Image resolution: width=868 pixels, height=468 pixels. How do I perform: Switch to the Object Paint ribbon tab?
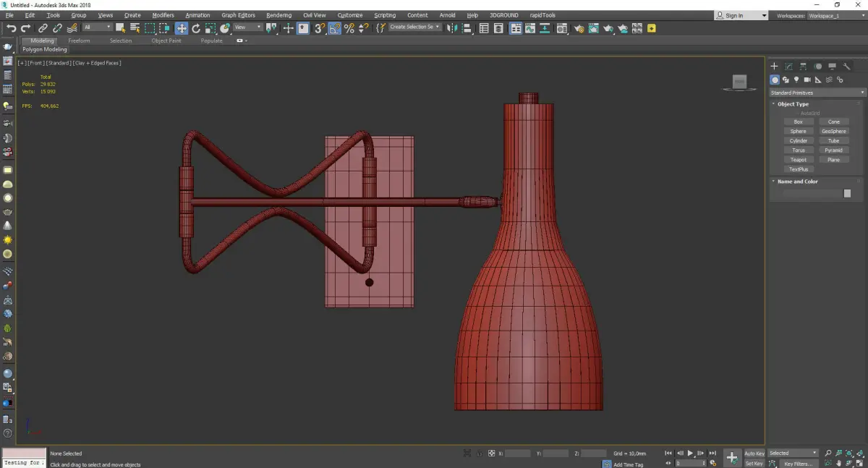[x=166, y=41]
